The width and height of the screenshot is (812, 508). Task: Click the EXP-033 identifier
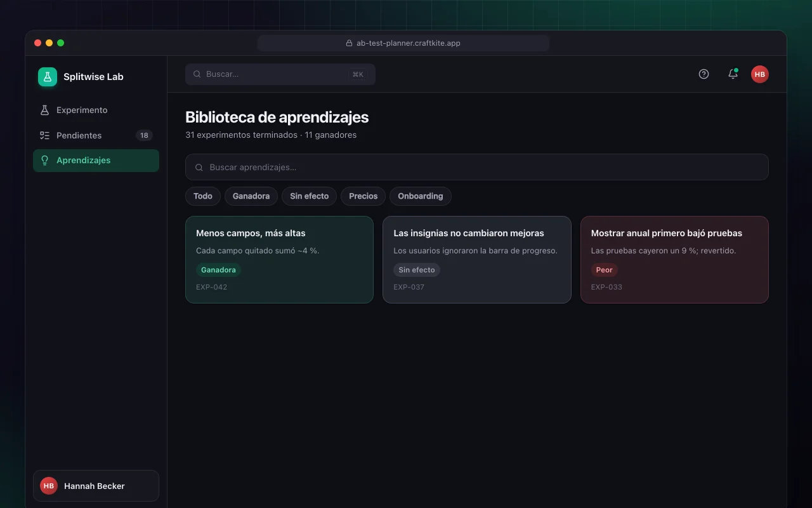pyautogui.click(x=606, y=287)
